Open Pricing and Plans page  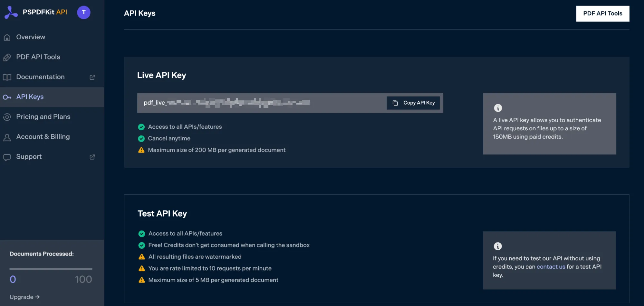(x=43, y=117)
